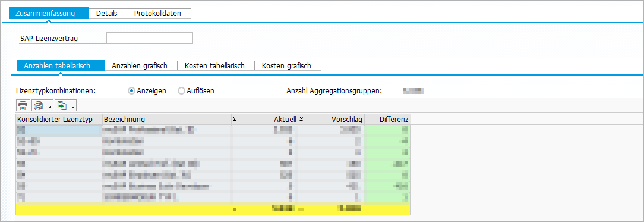
Task: Focus the SAP-Lizenzvertrag input field
Action: pos(150,38)
